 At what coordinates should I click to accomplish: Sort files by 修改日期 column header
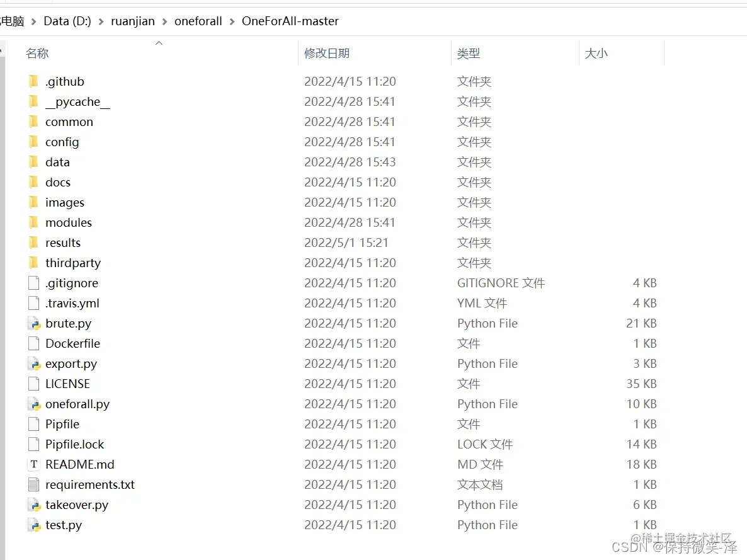[327, 54]
